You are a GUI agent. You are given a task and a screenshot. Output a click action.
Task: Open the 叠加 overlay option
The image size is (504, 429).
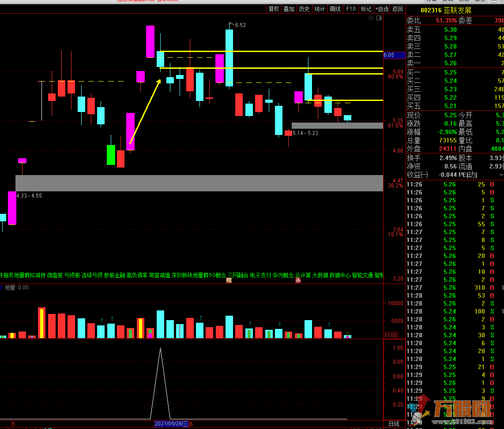point(289,9)
